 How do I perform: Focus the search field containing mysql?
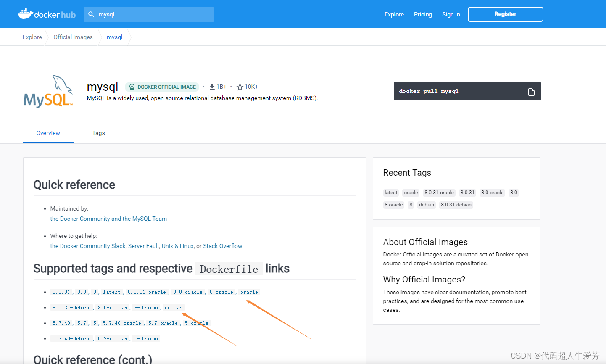pos(149,14)
